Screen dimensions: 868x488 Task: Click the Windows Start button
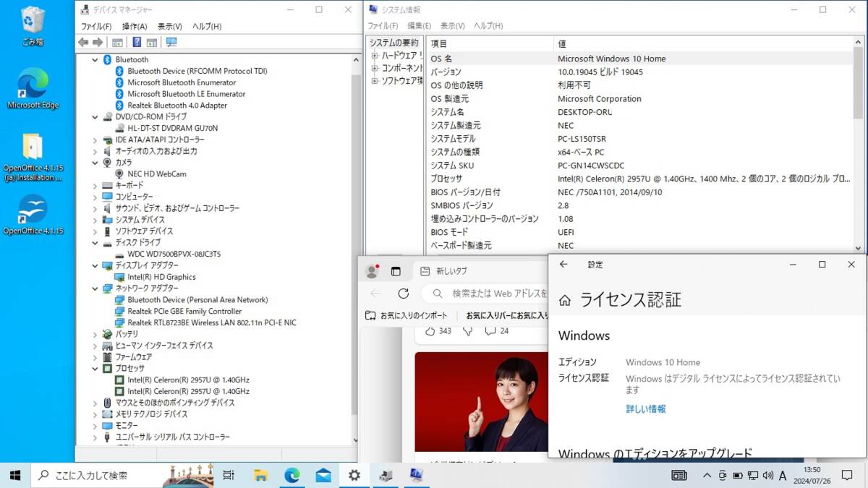(x=15, y=475)
